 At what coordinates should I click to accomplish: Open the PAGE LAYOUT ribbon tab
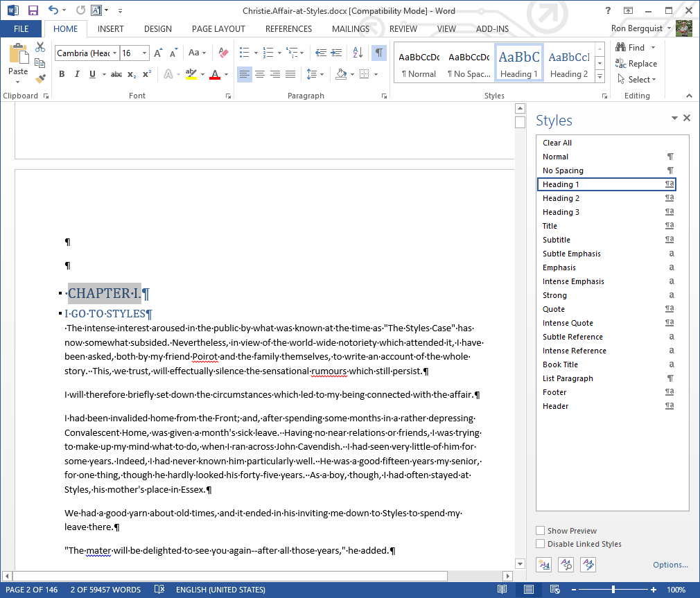[218, 29]
